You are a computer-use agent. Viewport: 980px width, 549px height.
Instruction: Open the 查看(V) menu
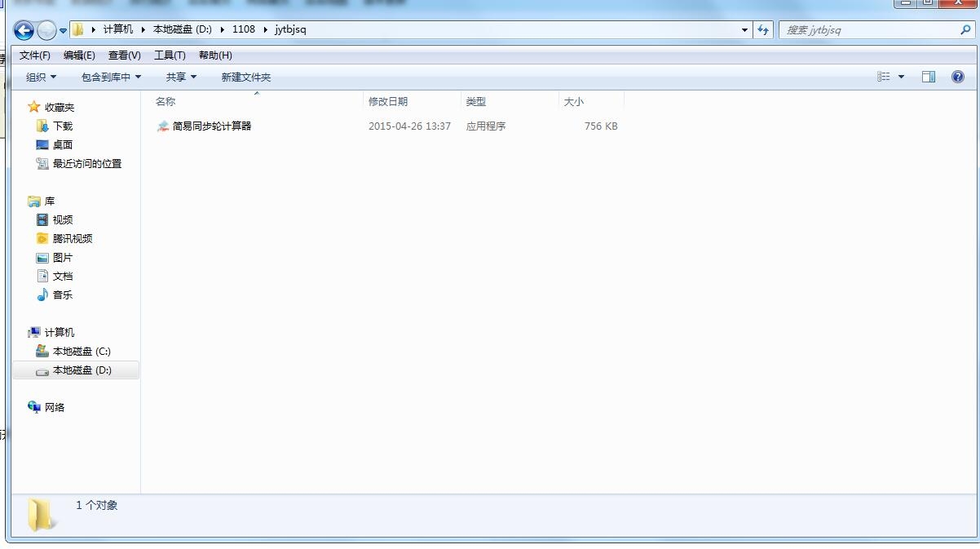pyautogui.click(x=125, y=55)
